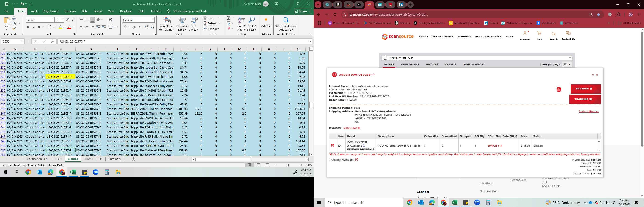
Task: Open the Formulas ribbon tab
Action: click(x=70, y=11)
